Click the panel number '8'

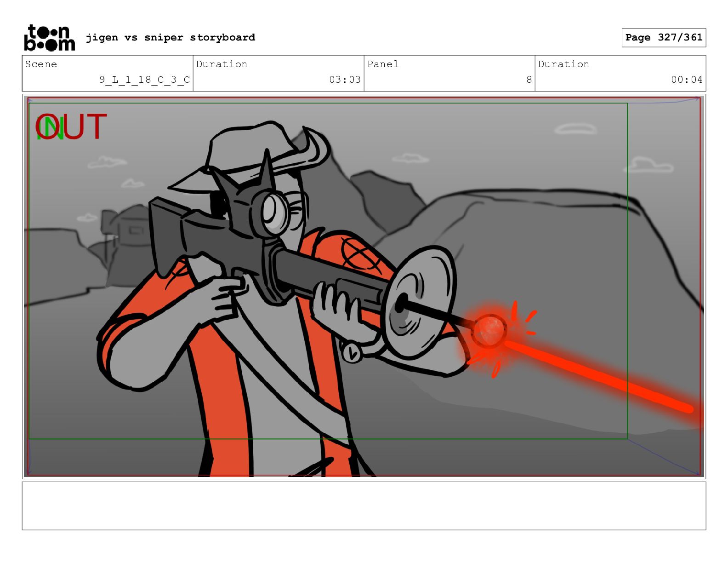click(529, 80)
